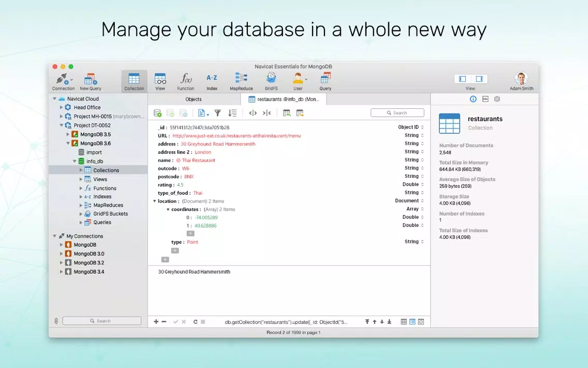
Task: Select the Index toolbar icon
Action: (212, 82)
